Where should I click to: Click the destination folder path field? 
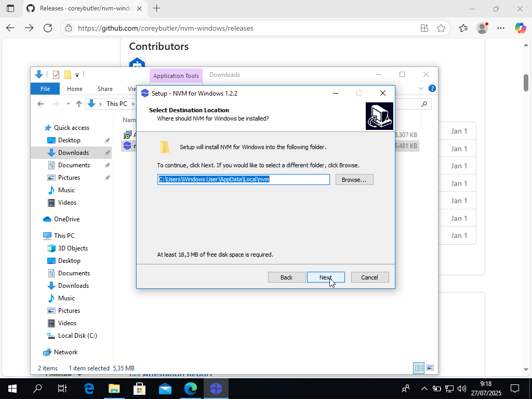(243, 179)
